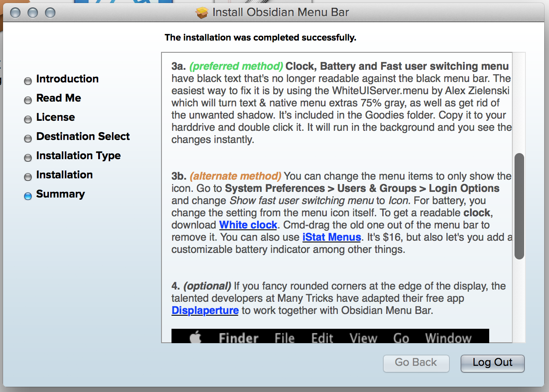Select the Read Me step label

[58, 98]
